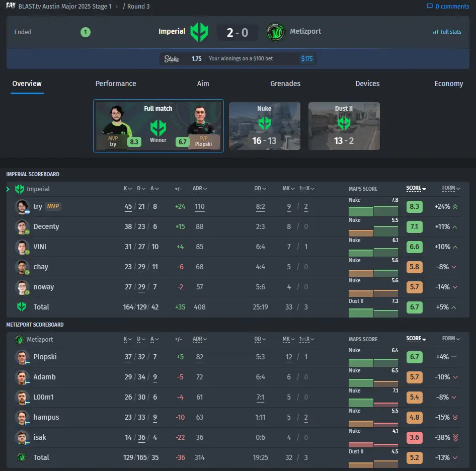Click try's Nuke maps score bar
Viewport: 476px width, 471px height.
(x=361, y=211)
